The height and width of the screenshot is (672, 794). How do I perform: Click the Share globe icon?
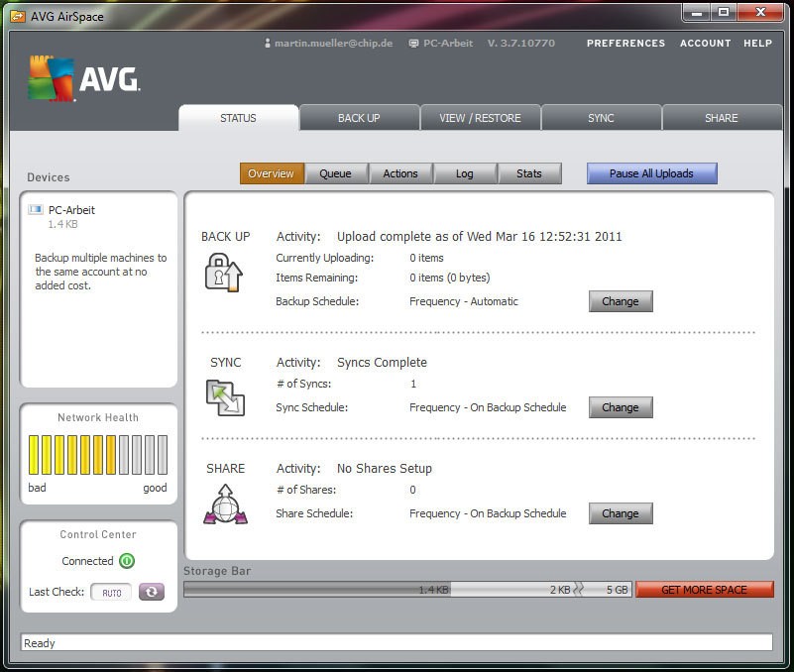tap(225, 504)
